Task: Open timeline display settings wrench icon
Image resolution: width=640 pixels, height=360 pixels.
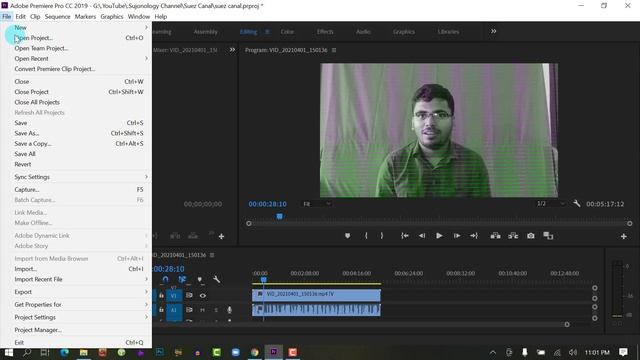Action: tap(216, 280)
